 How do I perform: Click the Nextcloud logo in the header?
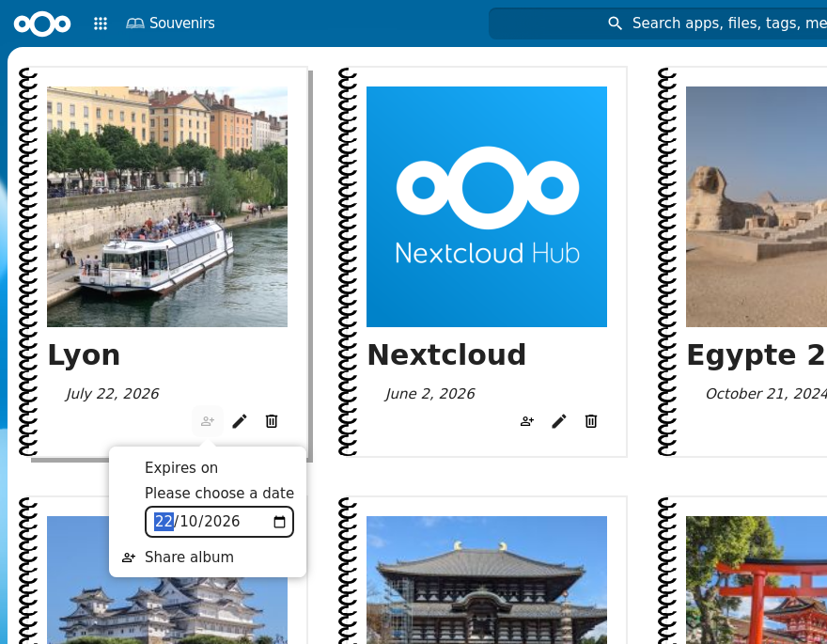pyautogui.click(x=42, y=24)
